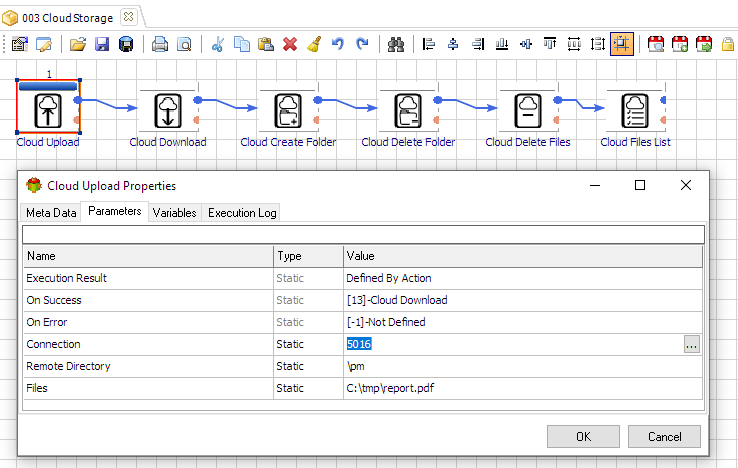738x468 pixels.
Task: Copy using the two pages icon
Action: (242, 44)
